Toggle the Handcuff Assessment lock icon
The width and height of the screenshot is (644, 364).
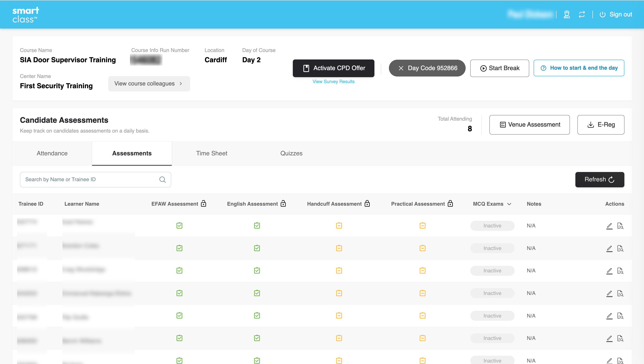(367, 204)
